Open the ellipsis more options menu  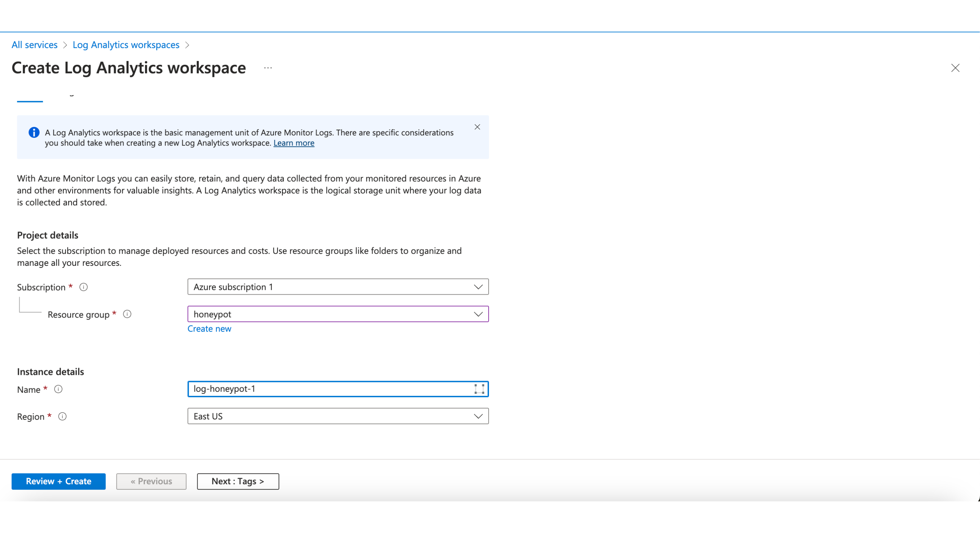coord(268,68)
